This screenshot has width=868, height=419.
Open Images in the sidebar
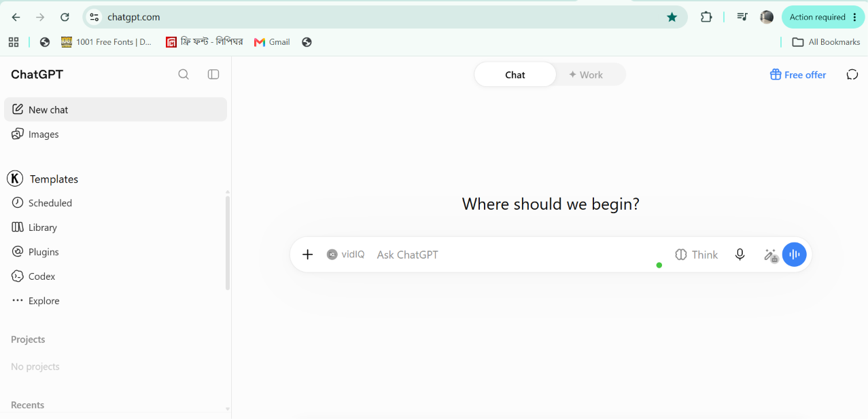pyautogui.click(x=116, y=134)
